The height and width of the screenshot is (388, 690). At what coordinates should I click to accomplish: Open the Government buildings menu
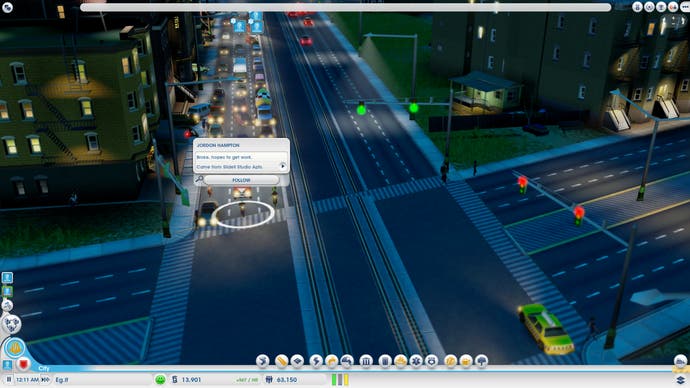[x=366, y=361]
